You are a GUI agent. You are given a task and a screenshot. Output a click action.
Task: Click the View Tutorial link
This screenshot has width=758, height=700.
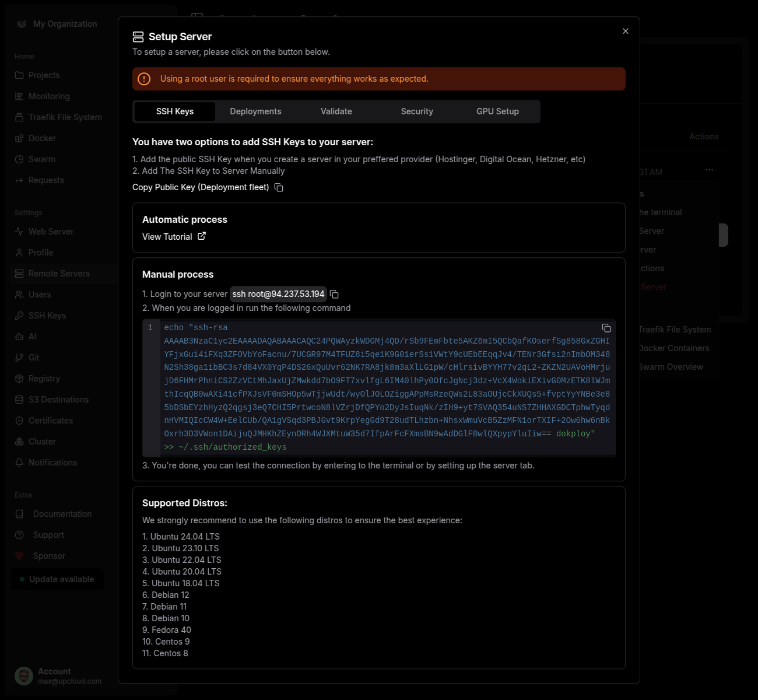point(167,237)
